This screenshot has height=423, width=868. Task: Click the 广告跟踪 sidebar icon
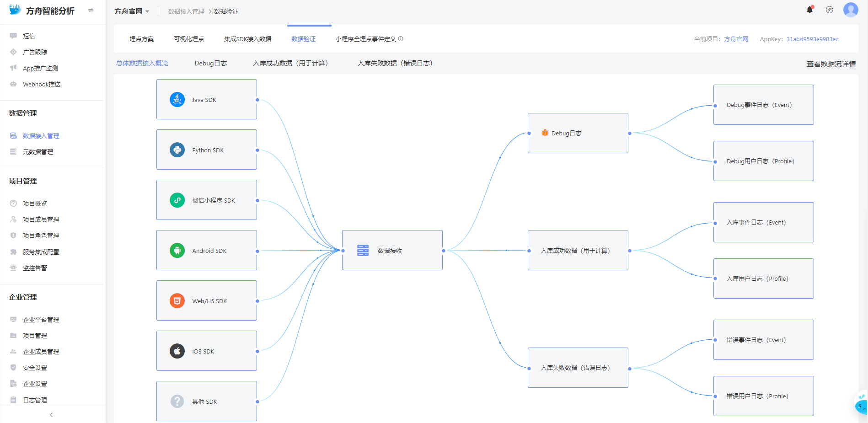coord(13,52)
